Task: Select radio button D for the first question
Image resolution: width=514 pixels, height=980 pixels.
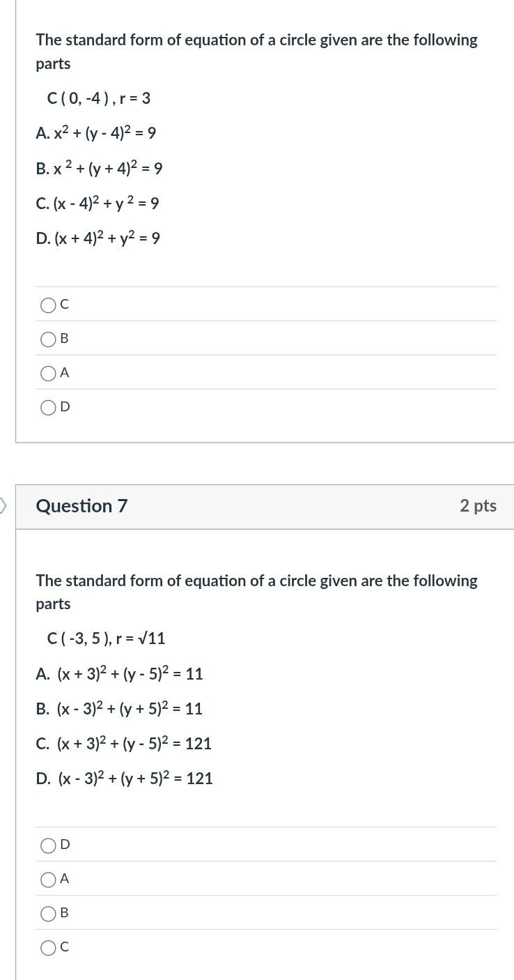Action: 49,407
